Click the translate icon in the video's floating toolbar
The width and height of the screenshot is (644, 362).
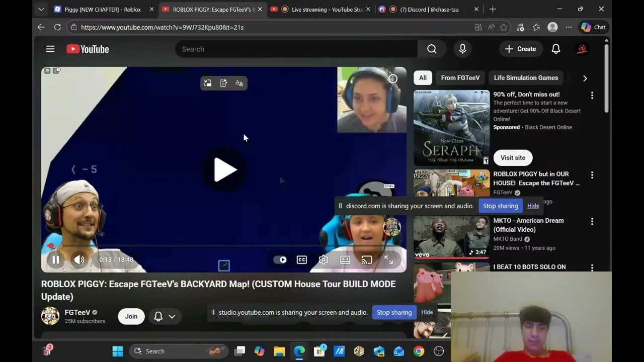pyautogui.click(x=239, y=83)
